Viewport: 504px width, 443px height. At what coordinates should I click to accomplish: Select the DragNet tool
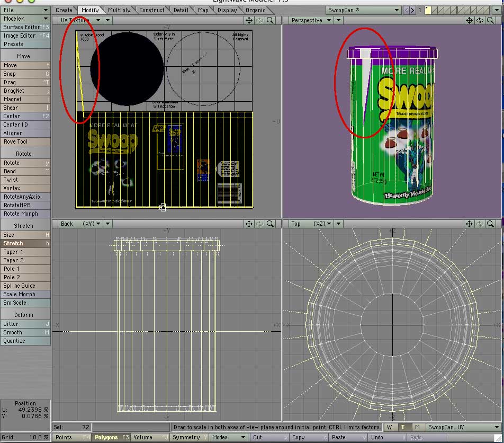(25, 91)
